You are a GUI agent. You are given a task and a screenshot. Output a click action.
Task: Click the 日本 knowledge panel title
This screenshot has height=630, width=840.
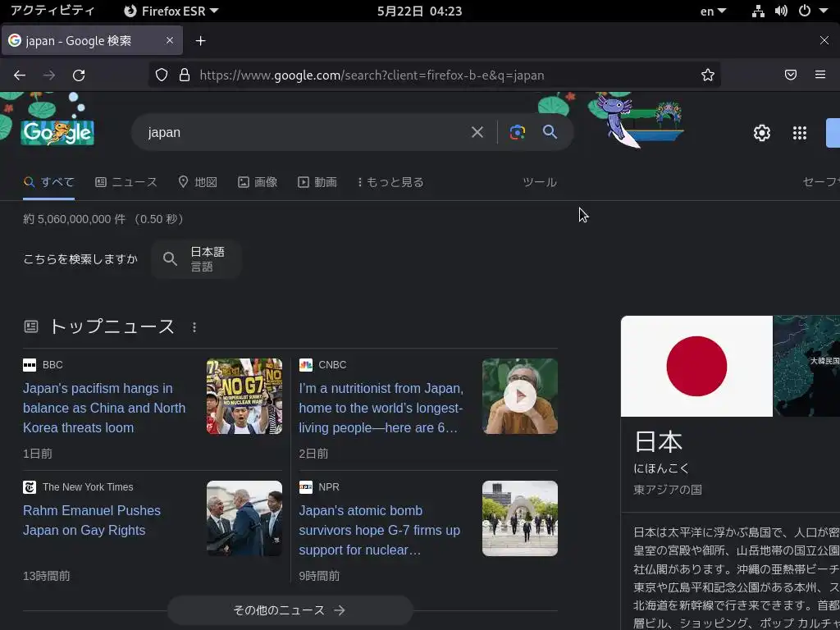659,442
